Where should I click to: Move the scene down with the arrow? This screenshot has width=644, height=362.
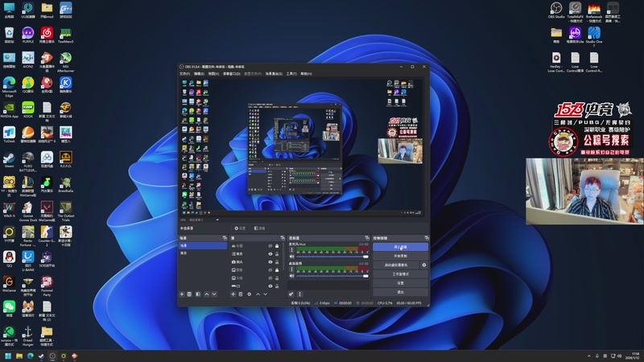point(214,294)
